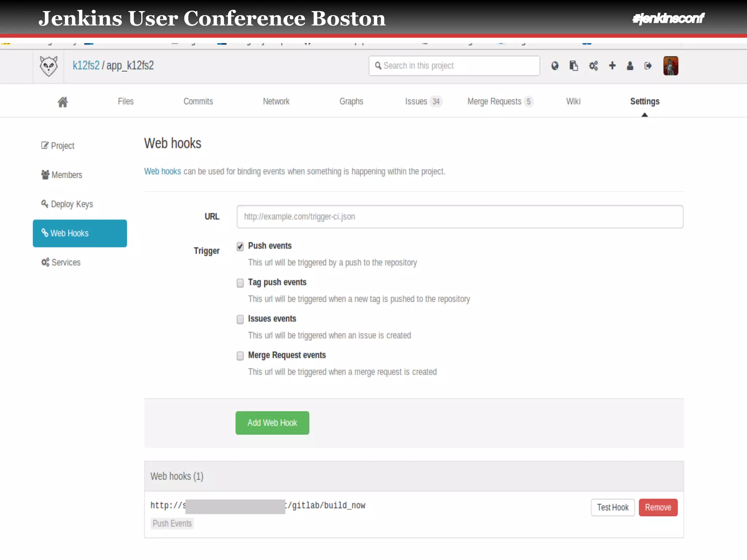Select the Settings tab
Screen dimensions: 747x560
click(645, 101)
